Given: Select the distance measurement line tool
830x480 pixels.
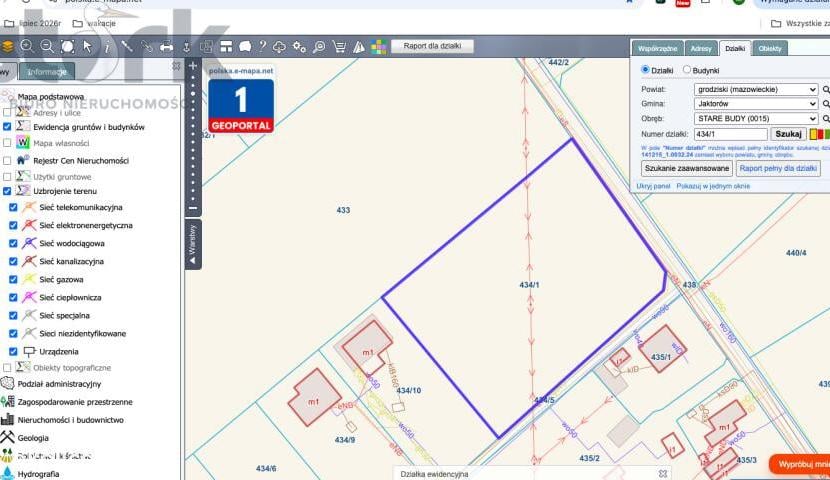Looking at the screenshot, I should (127, 47).
